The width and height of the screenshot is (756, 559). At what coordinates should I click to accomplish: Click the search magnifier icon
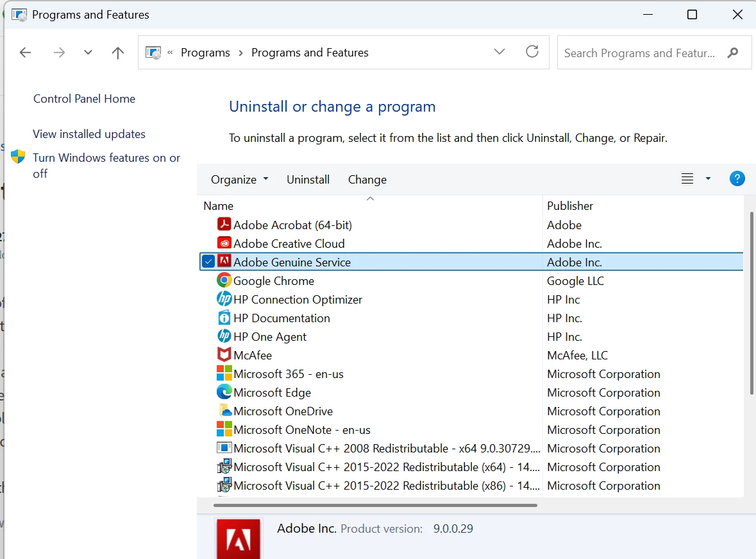pos(733,53)
